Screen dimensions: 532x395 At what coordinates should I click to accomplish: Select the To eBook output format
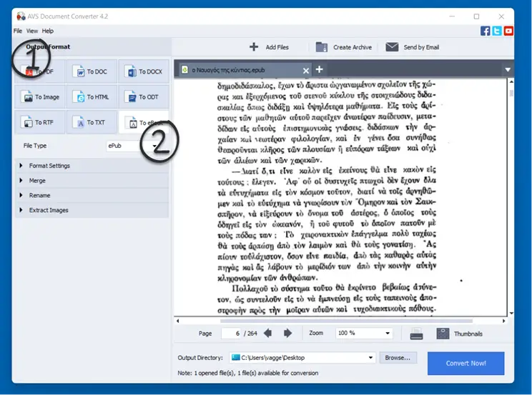click(144, 122)
